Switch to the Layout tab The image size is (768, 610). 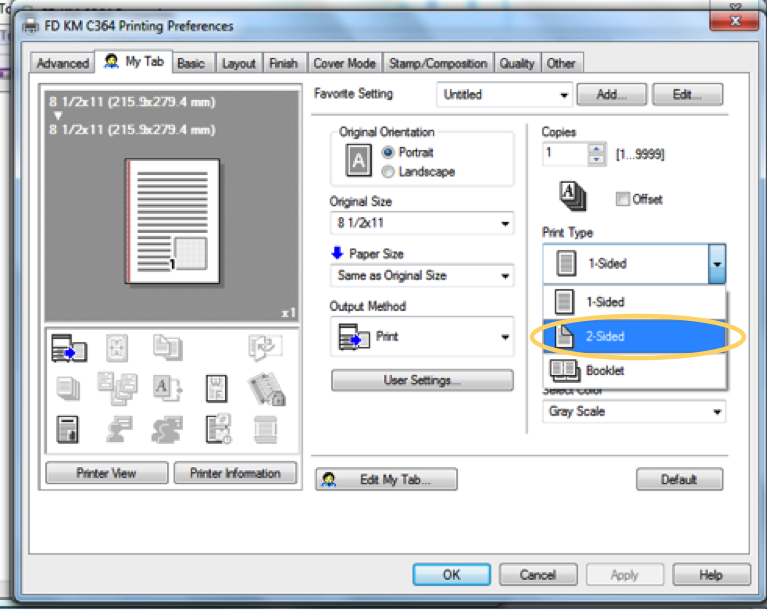(238, 63)
